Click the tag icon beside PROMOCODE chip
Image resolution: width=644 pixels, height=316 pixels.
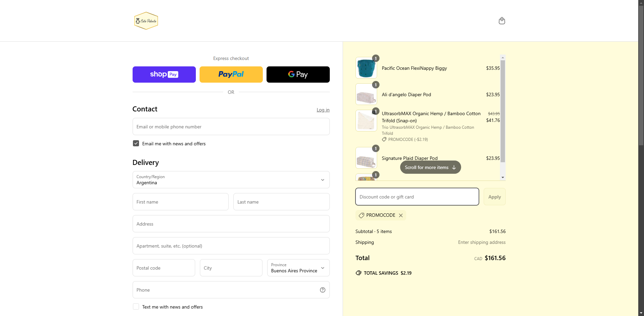361,215
